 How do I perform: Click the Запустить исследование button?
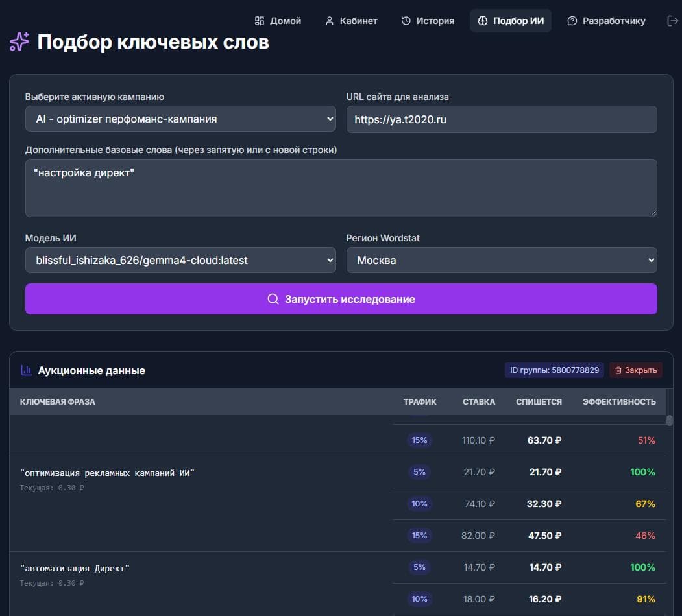point(341,299)
